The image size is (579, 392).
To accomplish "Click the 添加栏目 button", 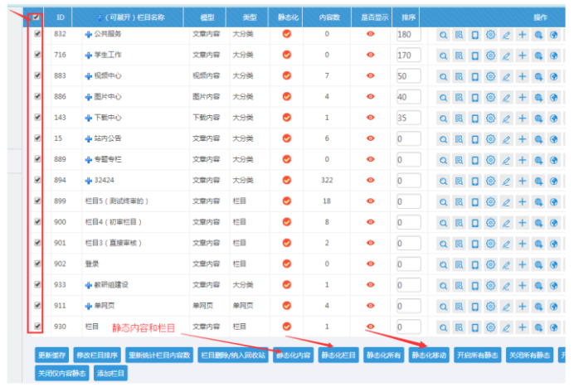I will click(x=111, y=374).
